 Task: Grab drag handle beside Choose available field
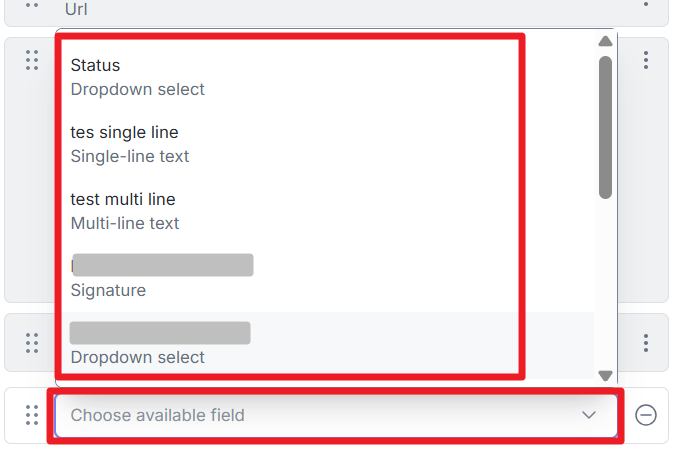point(32,415)
